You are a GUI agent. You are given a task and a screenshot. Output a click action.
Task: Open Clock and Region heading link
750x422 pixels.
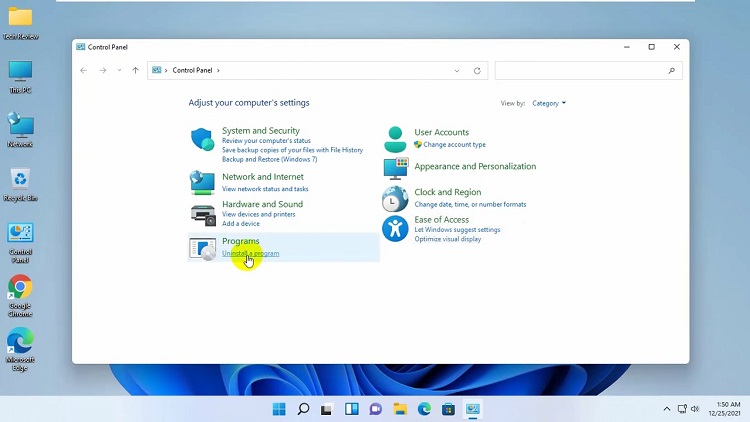click(x=448, y=192)
